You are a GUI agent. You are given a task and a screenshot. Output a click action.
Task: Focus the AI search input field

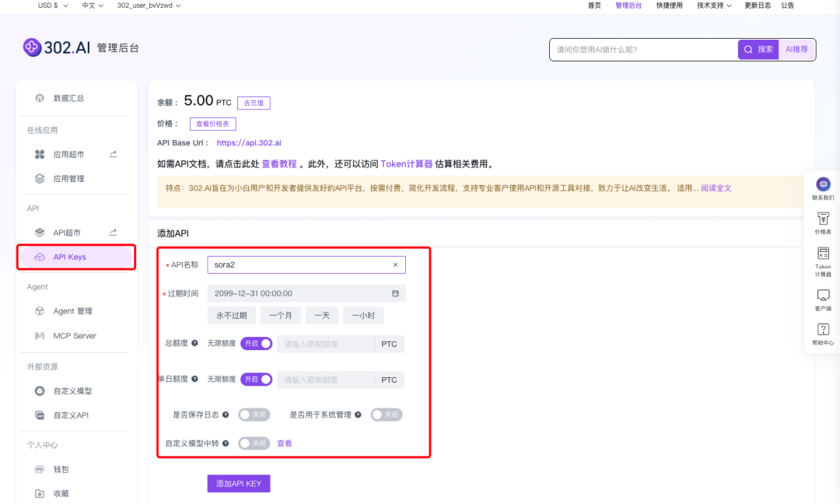pos(644,49)
